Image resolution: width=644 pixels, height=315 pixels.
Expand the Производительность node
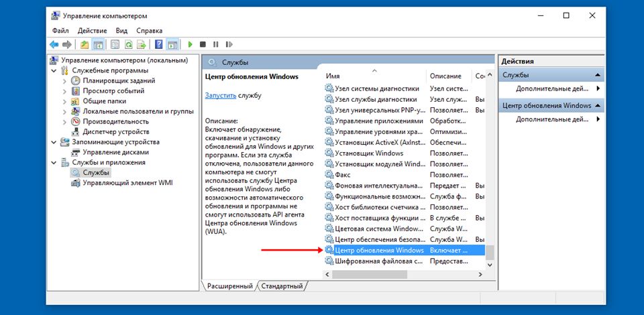tap(64, 121)
